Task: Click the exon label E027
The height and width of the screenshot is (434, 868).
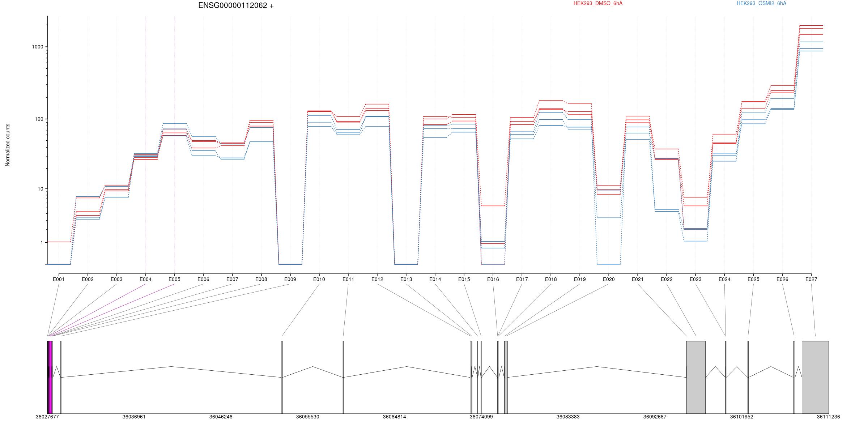Action: coord(811,279)
